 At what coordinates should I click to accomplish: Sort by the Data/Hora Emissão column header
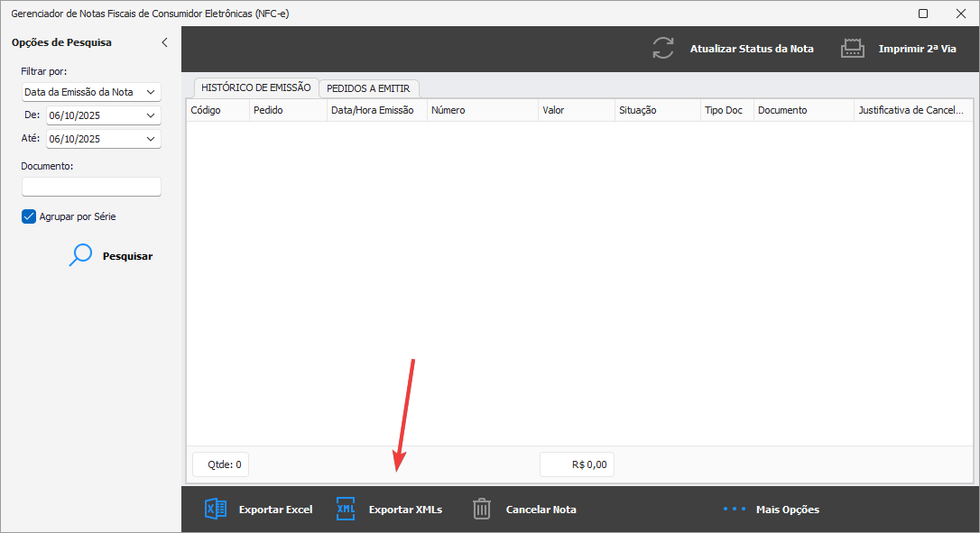(372, 110)
